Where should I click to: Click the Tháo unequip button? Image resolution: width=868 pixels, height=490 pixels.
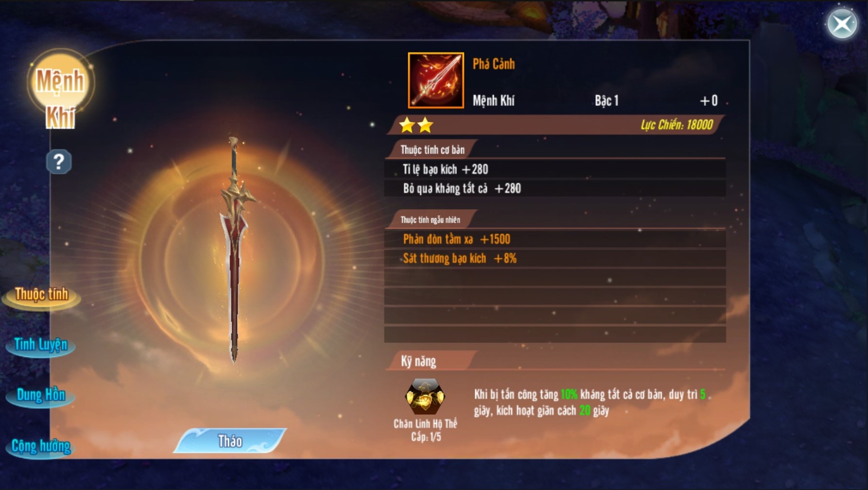[230, 441]
